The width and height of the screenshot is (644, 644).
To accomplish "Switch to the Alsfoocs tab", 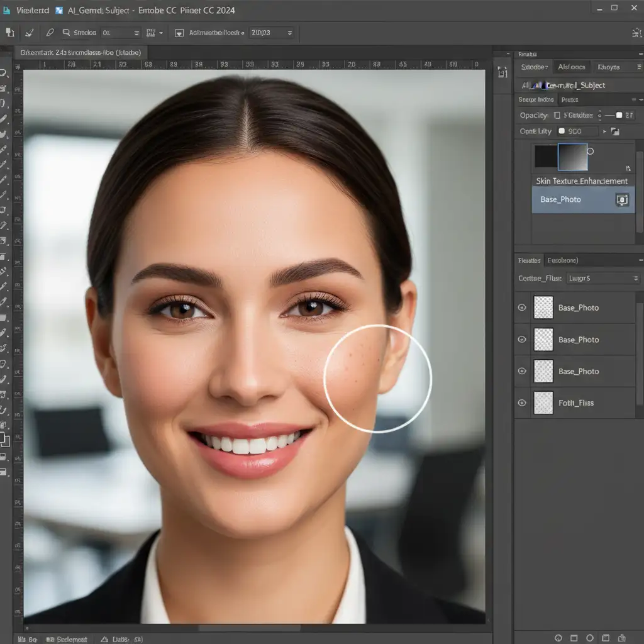I will tap(572, 67).
